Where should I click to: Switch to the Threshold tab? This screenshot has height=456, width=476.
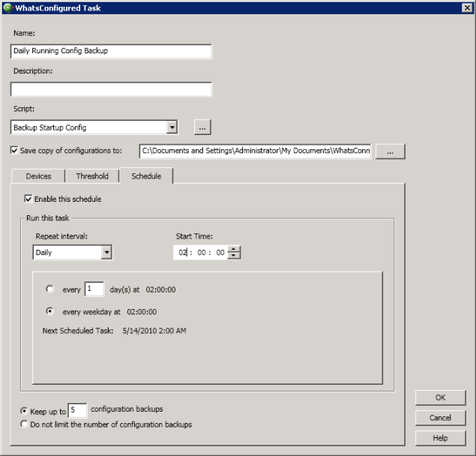point(92,176)
